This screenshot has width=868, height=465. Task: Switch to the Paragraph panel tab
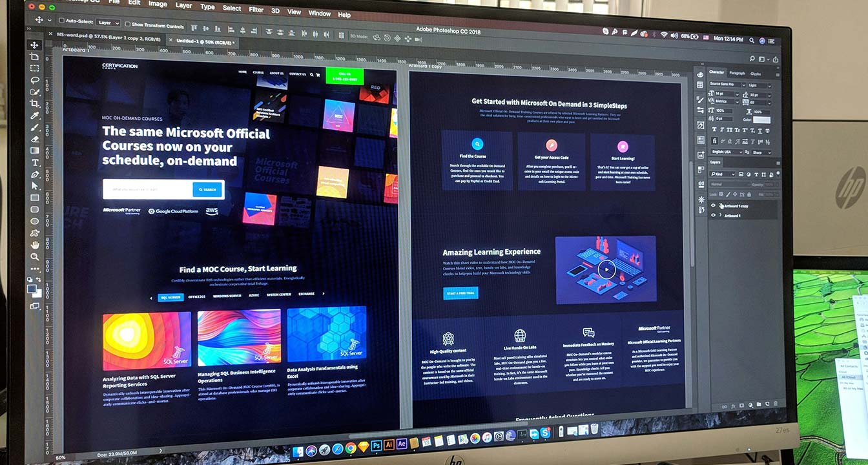coord(737,74)
